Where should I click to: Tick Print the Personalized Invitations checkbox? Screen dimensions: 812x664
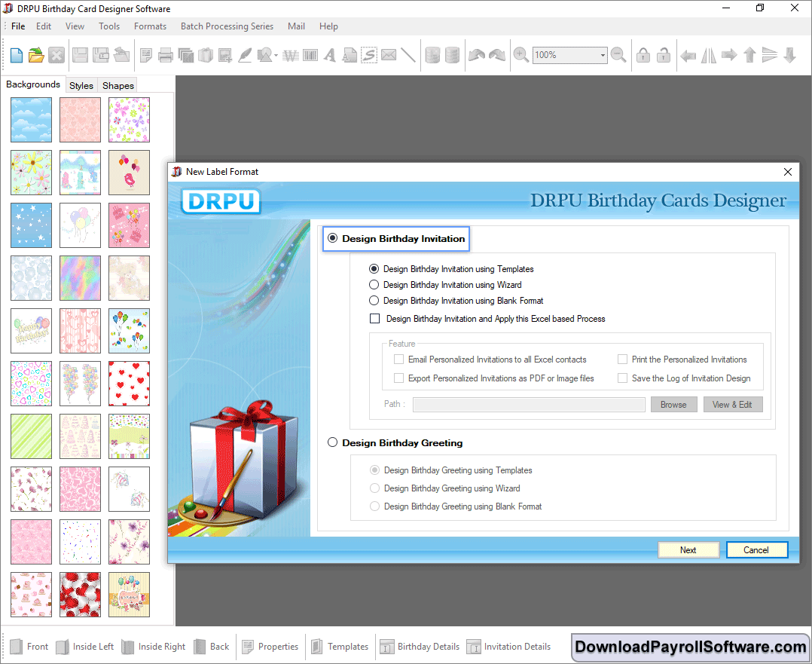(622, 360)
